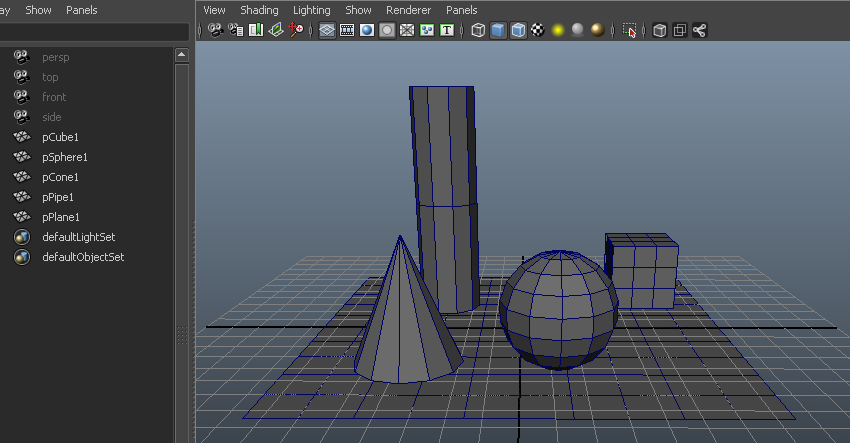Toggle the Film Gate display button
The width and height of the screenshot is (850, 443).
[x=347, y=30]
